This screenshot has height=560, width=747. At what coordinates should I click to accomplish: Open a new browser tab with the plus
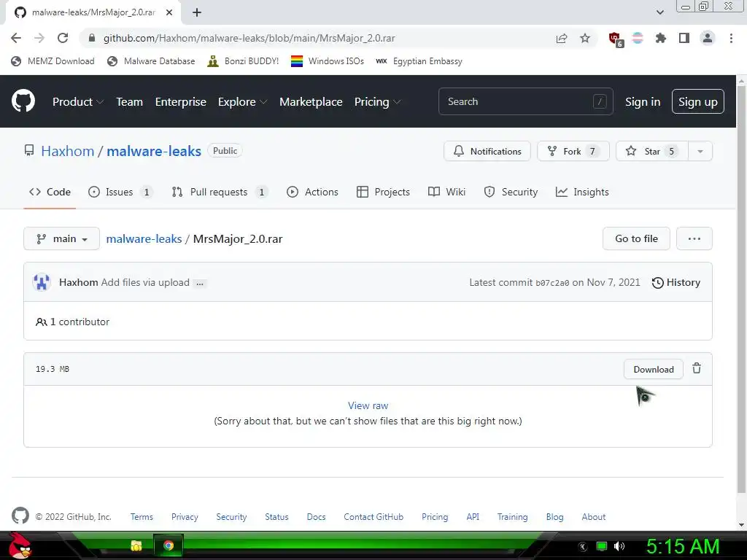pyautogui.click(x=197, y=12)
